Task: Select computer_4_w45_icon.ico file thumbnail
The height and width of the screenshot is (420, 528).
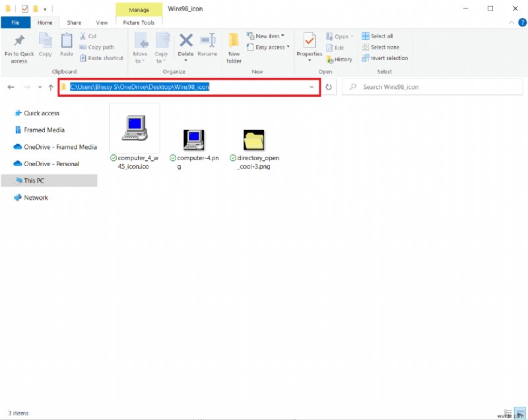Action: 135,128
